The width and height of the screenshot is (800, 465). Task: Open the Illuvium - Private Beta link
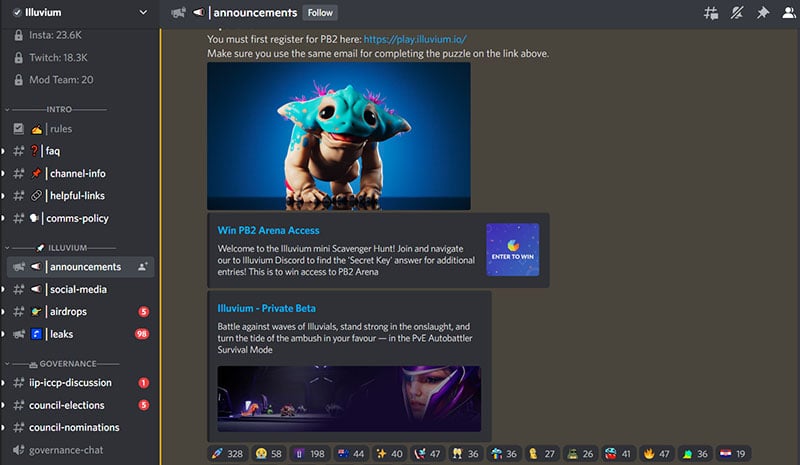[266, 308]
